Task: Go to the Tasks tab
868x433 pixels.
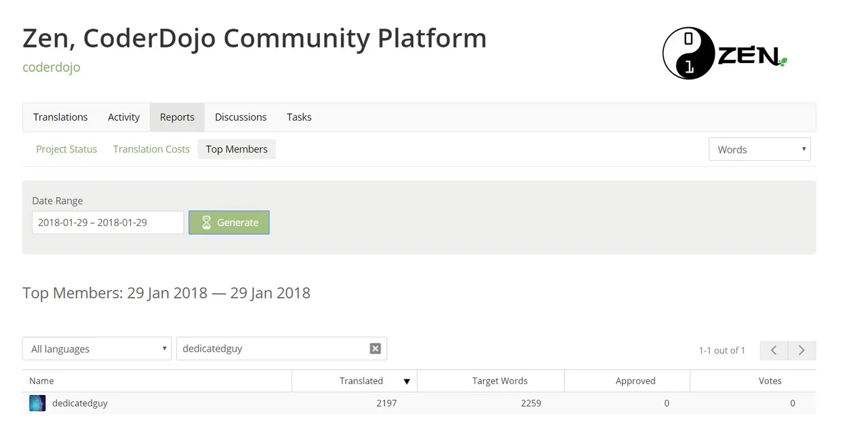Action: coord(299,117)
